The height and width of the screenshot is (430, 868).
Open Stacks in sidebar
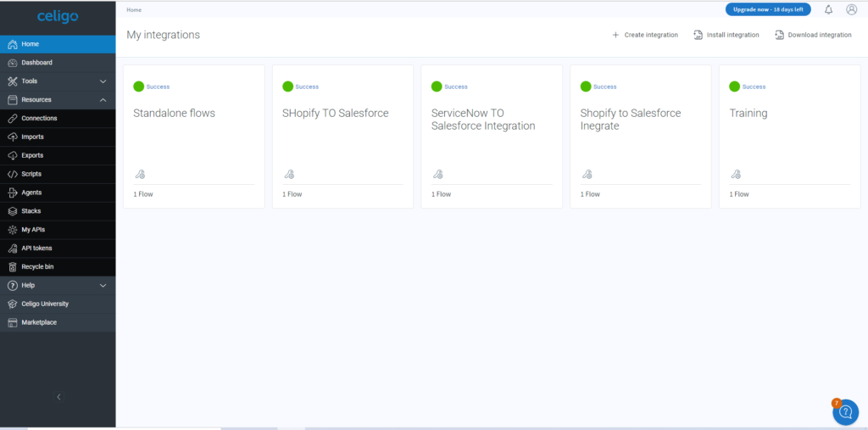click(58, 211)
